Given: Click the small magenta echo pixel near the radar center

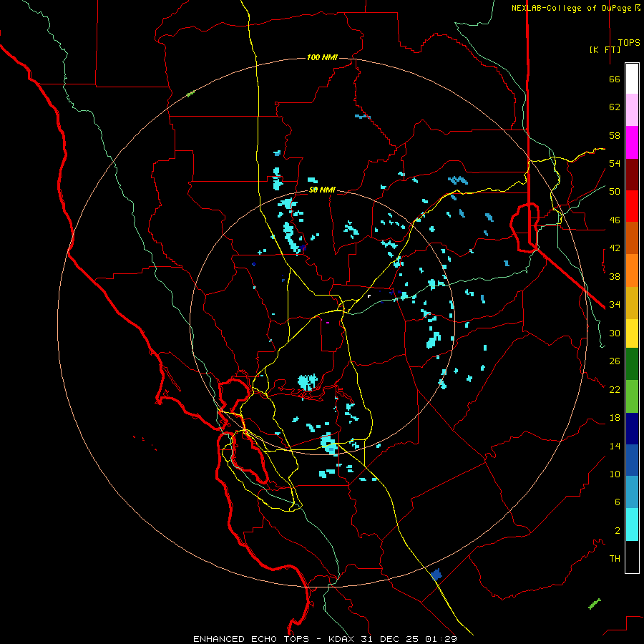Looking at the screenshot, I should tap(327, 323).
